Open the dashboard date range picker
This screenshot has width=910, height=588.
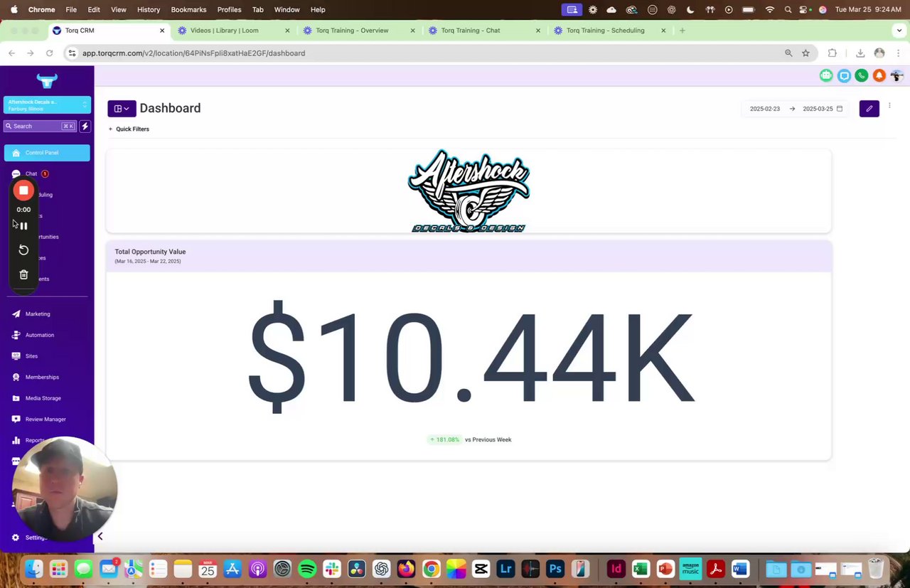[796, 109]
